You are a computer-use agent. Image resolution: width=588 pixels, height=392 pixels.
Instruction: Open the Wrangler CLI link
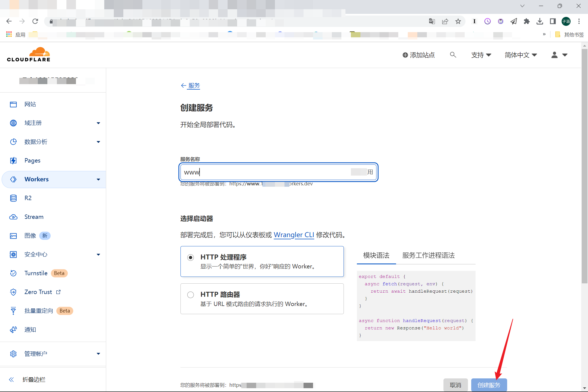click(294, 235)
